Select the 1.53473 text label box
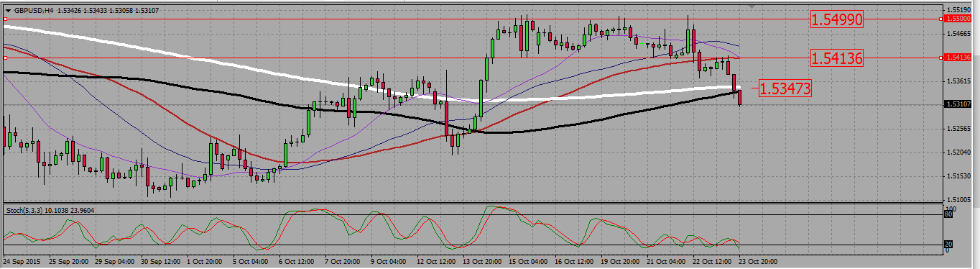Viewport: 980px width, 269px height. click(x=785, y=88)
